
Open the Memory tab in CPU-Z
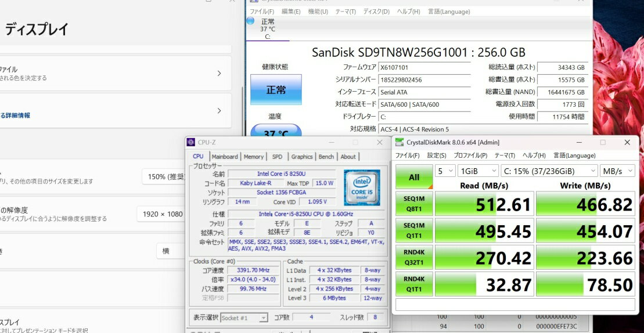click(x=253, y=157)
